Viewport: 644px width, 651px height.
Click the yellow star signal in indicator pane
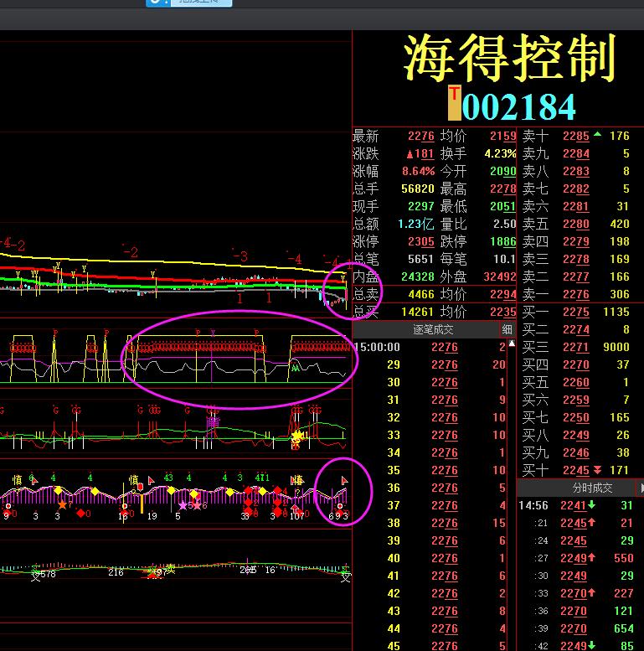click(297, 437)
